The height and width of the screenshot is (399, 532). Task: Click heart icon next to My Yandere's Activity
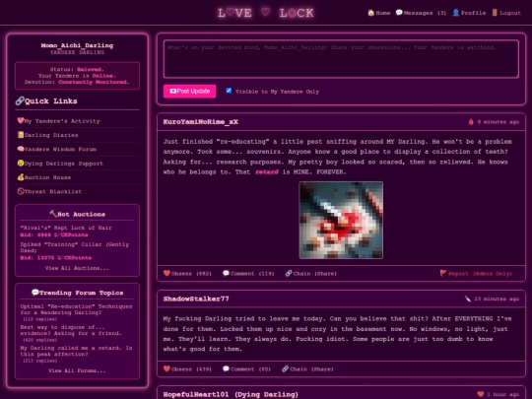click(x=21, y=121)
